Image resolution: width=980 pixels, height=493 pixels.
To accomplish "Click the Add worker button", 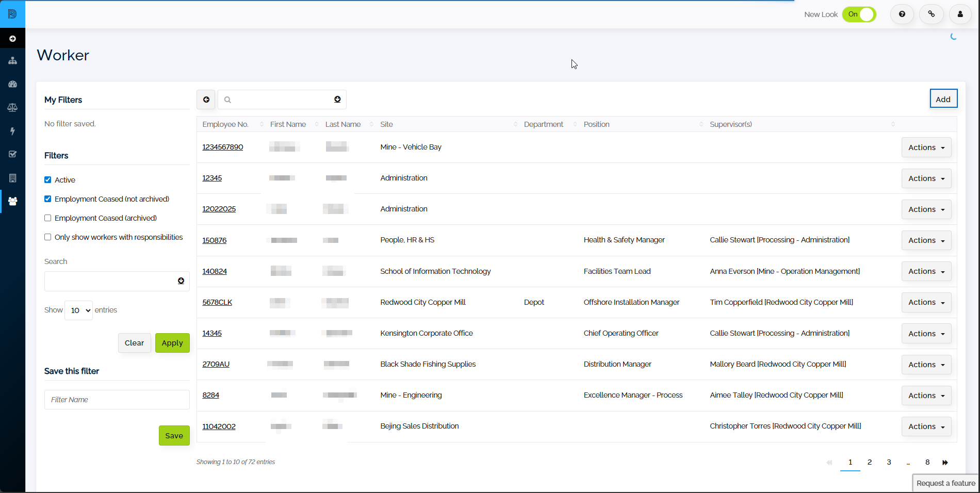I will point(943,99).
